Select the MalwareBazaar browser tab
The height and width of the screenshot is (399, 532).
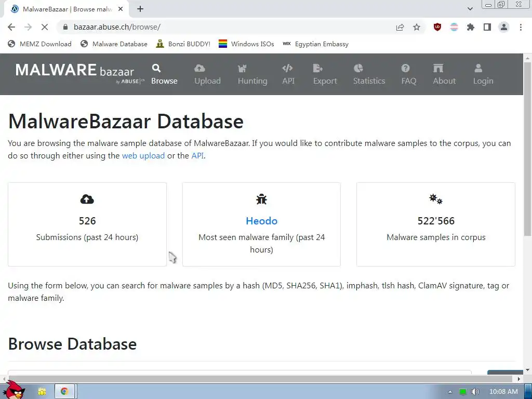(66, 9)
